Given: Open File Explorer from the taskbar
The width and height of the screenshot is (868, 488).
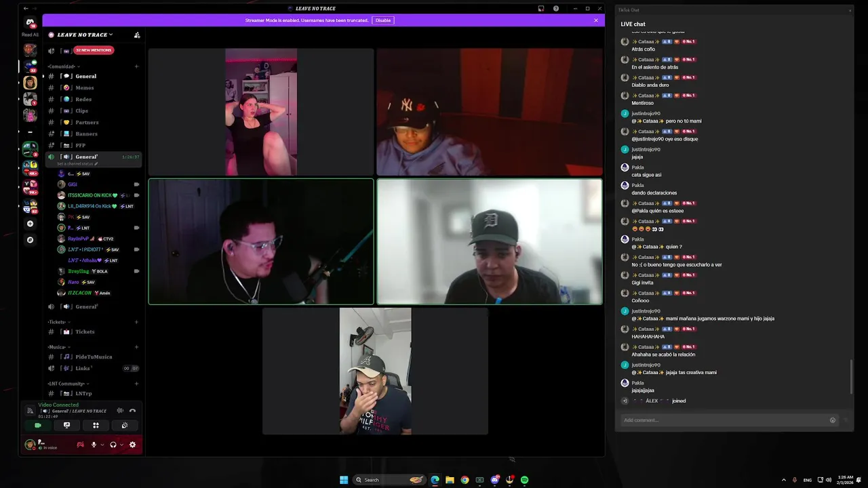Looking at the screenshot, I should 450,480.
